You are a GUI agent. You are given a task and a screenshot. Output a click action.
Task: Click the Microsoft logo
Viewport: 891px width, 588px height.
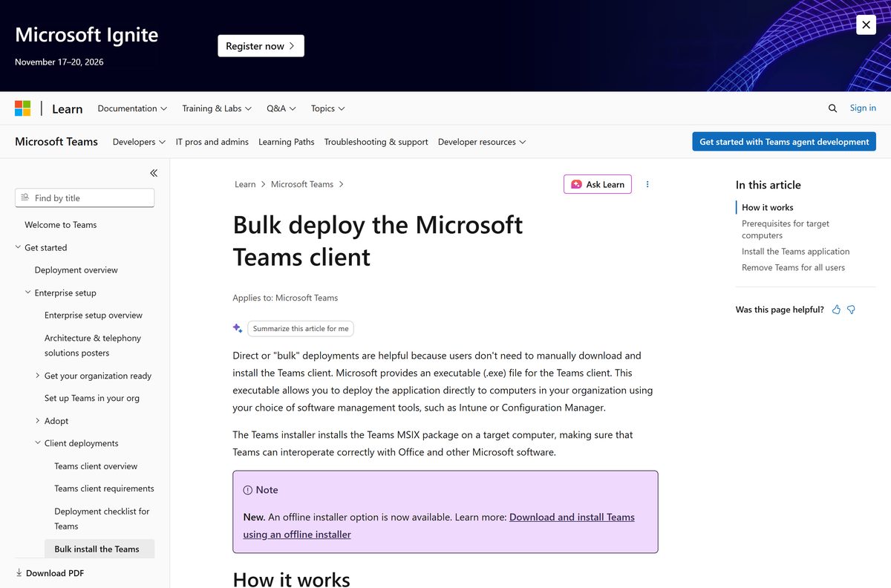pyautogui.click(x=23, y=108)
